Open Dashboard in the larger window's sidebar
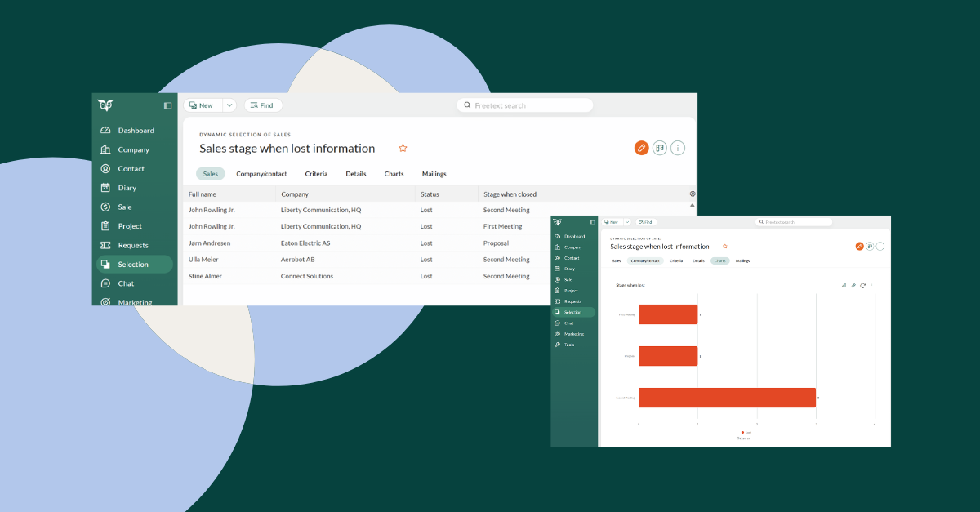Screen dimensions: 980x512 tap(135, 131)
